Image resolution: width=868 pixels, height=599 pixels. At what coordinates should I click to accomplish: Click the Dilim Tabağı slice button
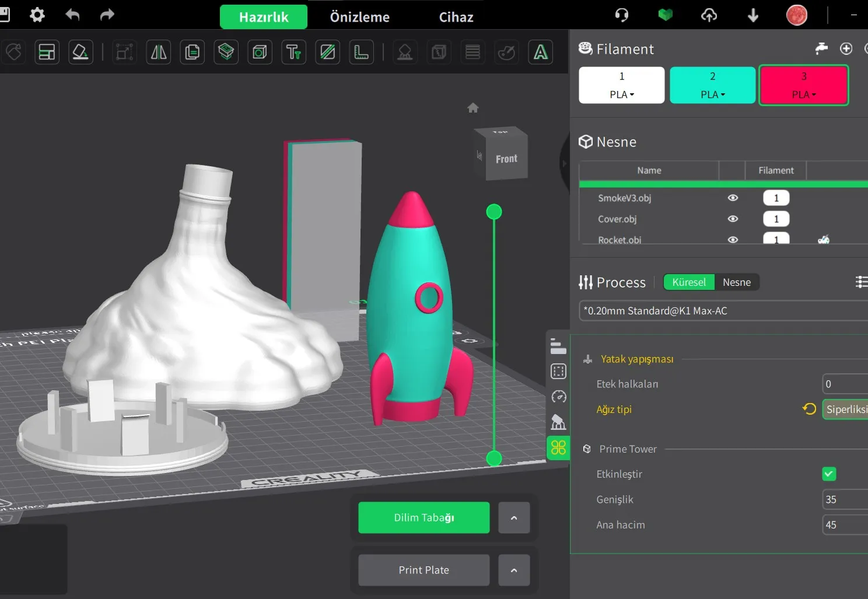tap(424, 517)
